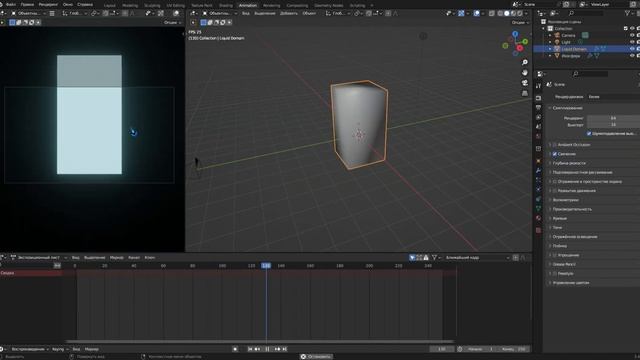Toggle viewport overlays icon in main 3D view header
This screenshot has height=360, width=640.
click(477, 13)
